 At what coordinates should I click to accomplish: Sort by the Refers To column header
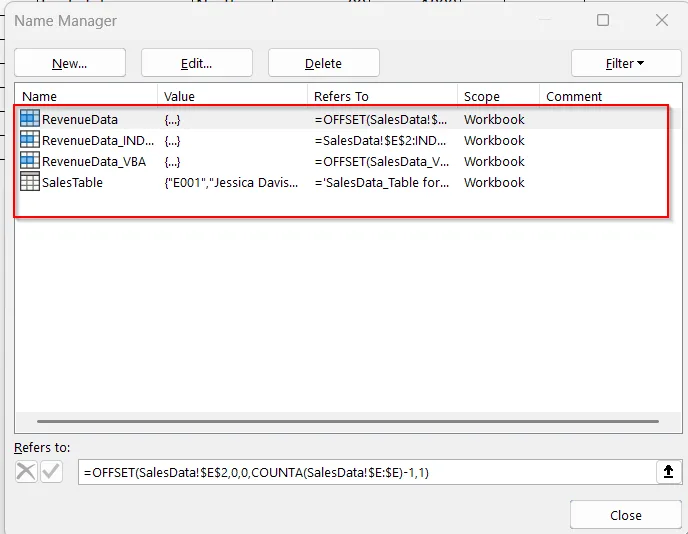[383, 96]
